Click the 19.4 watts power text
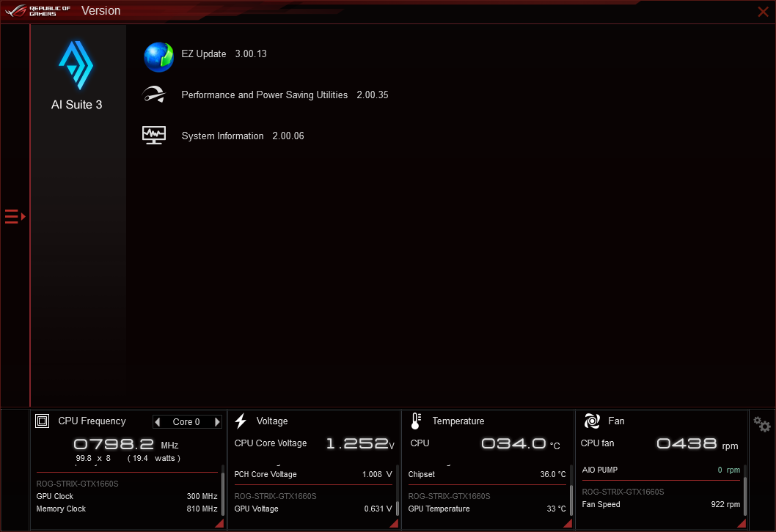 pyautogui.click(x=153, y=458)
